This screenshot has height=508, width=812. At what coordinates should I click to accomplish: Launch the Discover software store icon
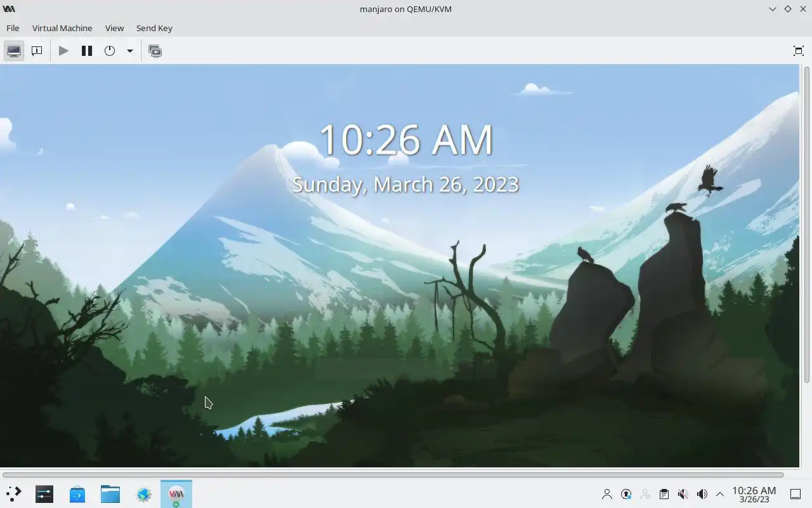click(x=77, y=494)
